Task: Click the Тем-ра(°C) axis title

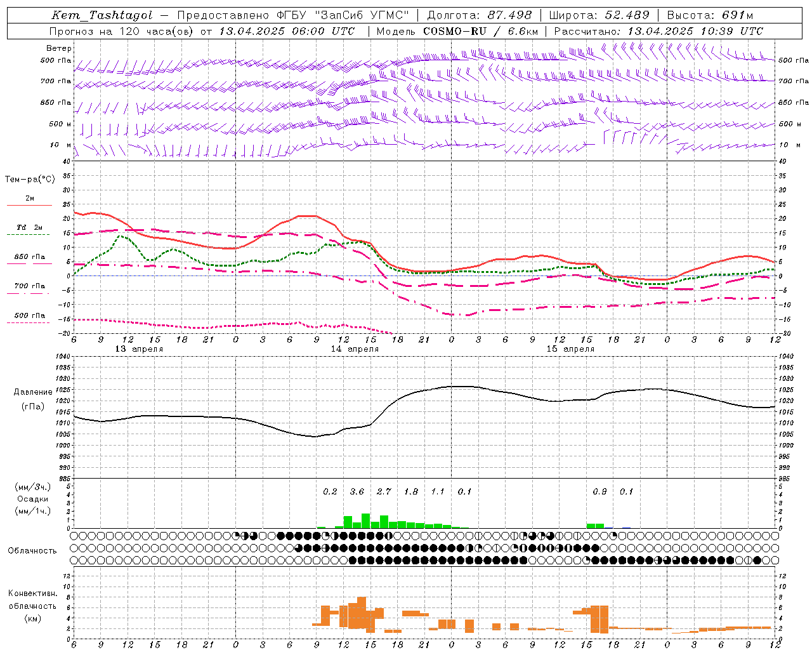Action: click(30, 180)
